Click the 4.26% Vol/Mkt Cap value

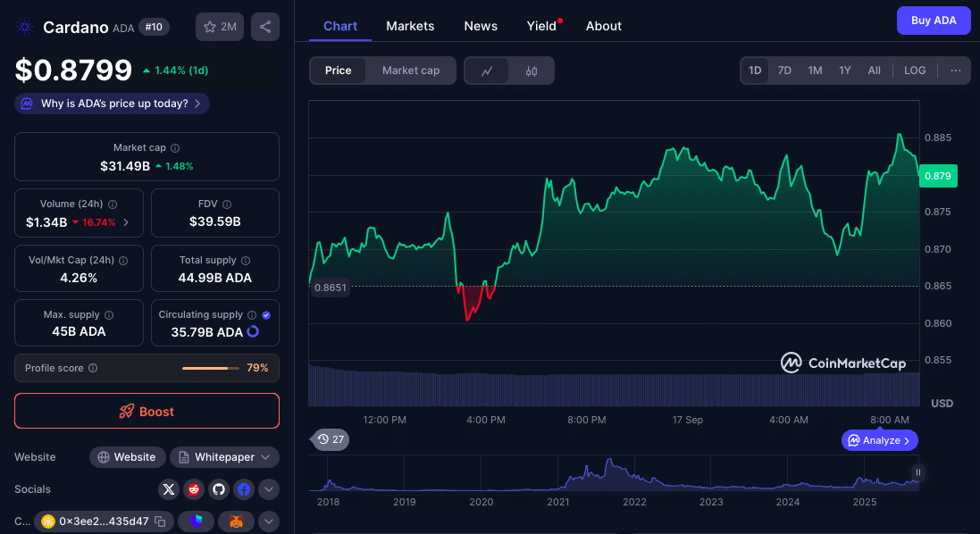tap(79, 278)
